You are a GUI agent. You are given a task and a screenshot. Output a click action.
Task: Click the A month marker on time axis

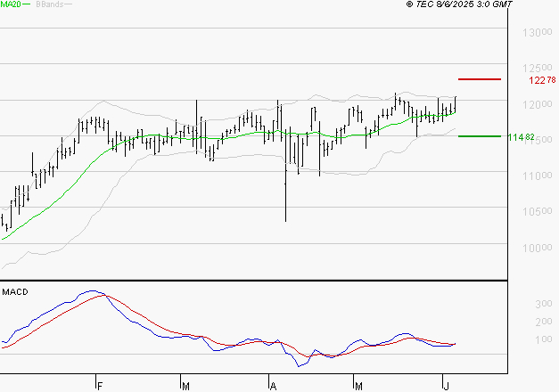point(273,387)
